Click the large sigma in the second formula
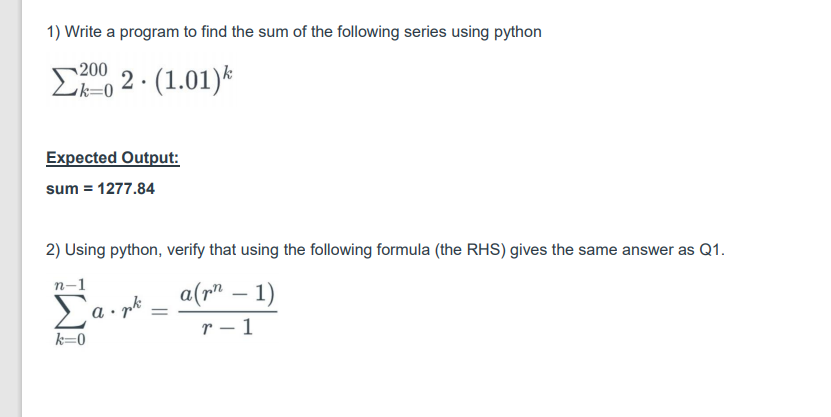 tap(70, 312)
